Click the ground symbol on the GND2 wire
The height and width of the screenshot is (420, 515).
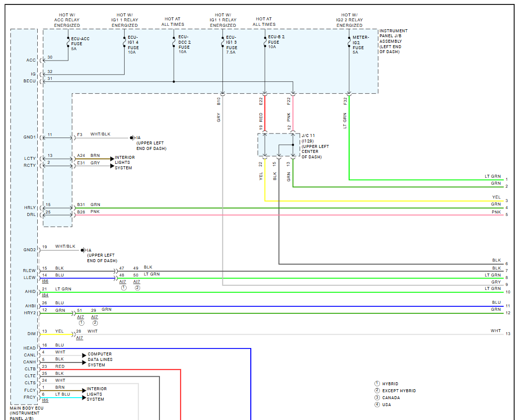tap(83, 250)
